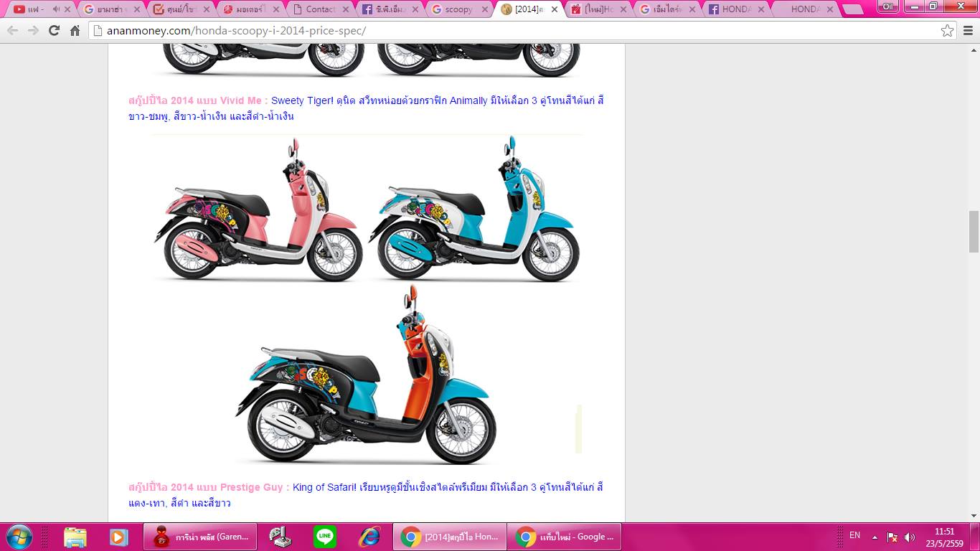Mute audio indicator on YouTube tab
Viewport: 980px width, 551px height.
click(56, 9)
